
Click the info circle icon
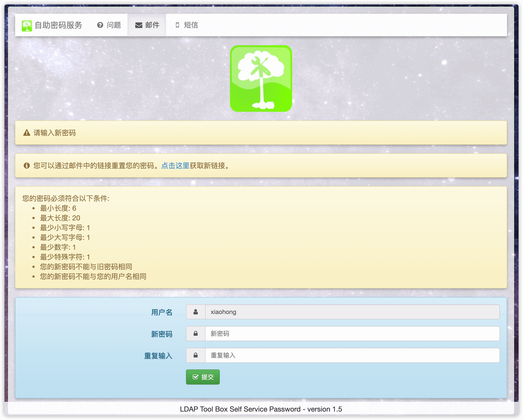pos(27,165)
